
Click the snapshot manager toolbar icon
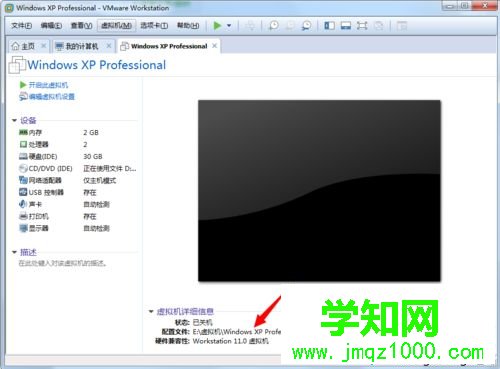click(x=306, y=26)
